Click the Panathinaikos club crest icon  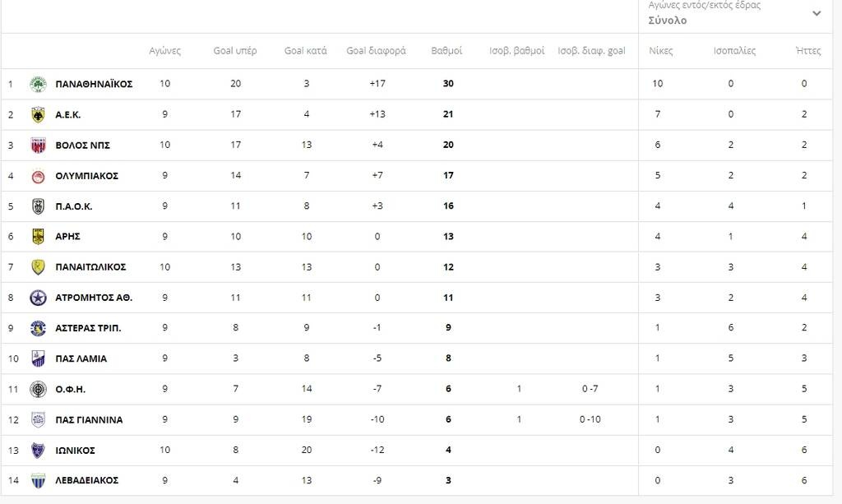pyautogui.click(x=38, y=84)
